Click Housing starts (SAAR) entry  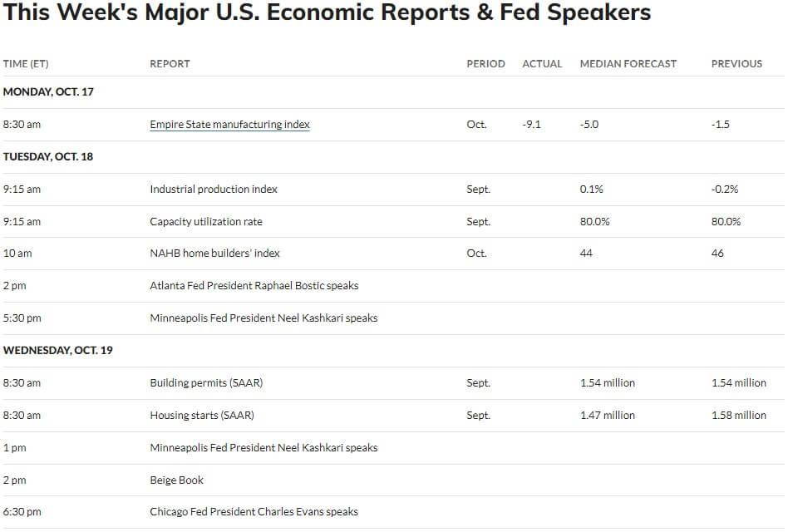click(x=202, y=416)
